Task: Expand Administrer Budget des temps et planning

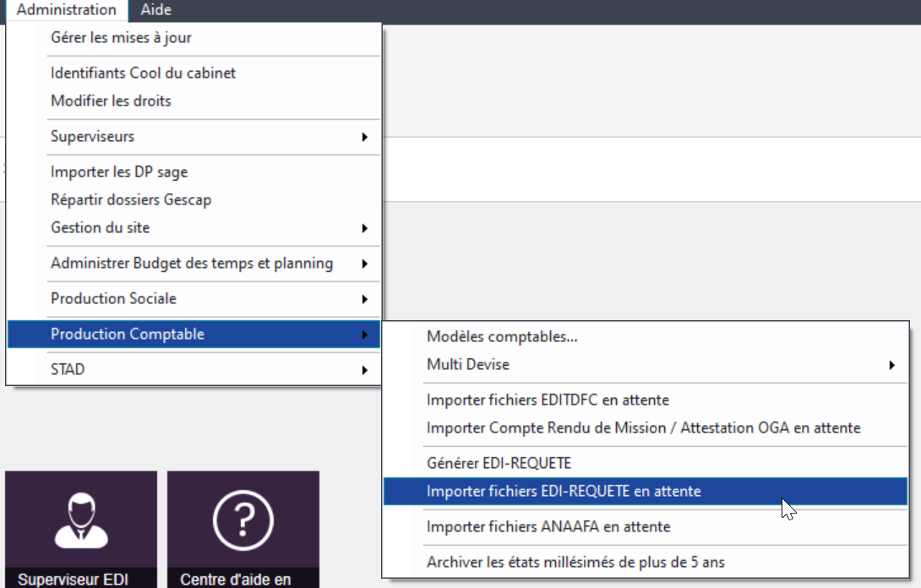Action: (x=193, y=264)
